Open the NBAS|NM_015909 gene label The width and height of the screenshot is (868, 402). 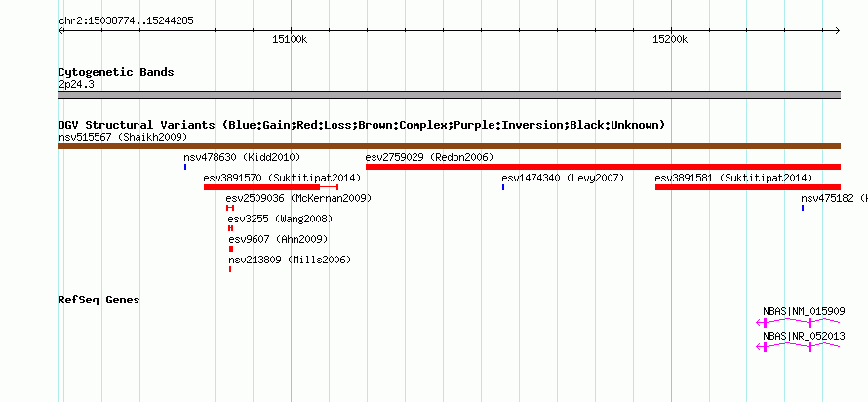(x=804, y=311)
